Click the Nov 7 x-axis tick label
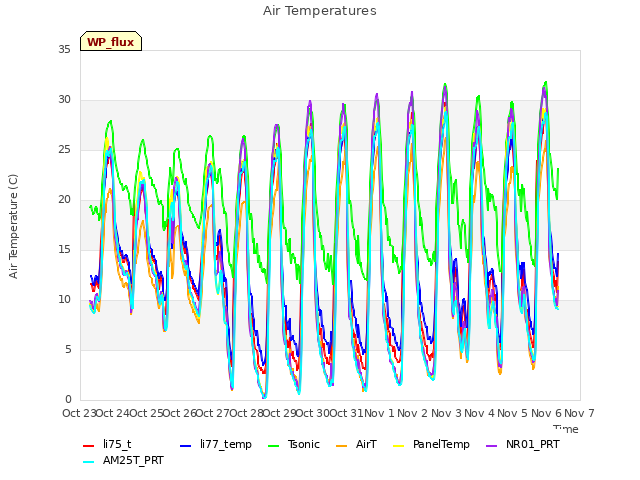The image size is (640, 480). tap(580, 413)
